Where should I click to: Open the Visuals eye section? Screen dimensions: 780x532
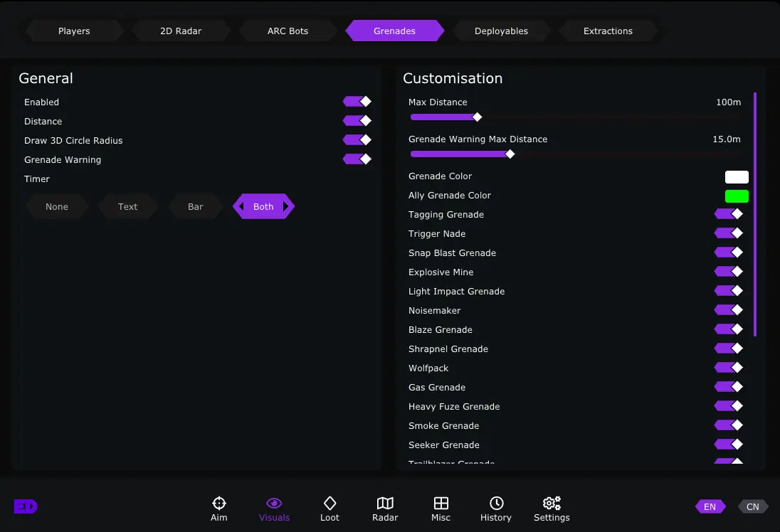(x=274, y=509)
